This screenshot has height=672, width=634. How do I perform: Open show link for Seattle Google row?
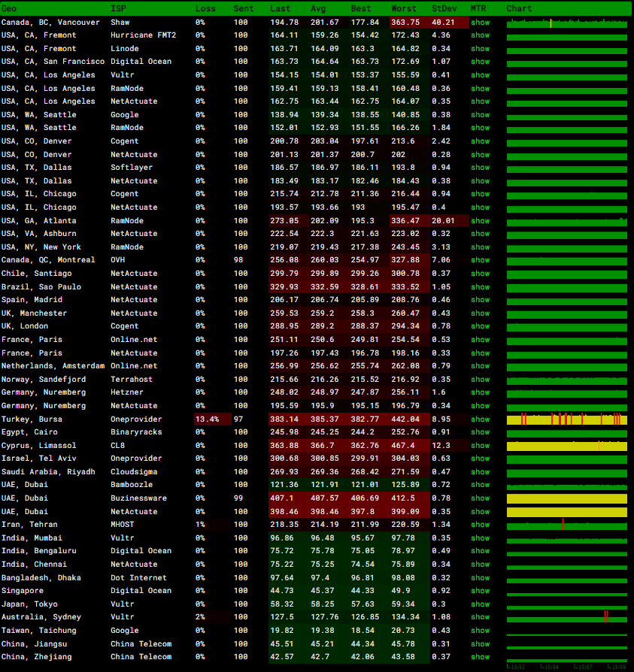click(x=480, y=115)
